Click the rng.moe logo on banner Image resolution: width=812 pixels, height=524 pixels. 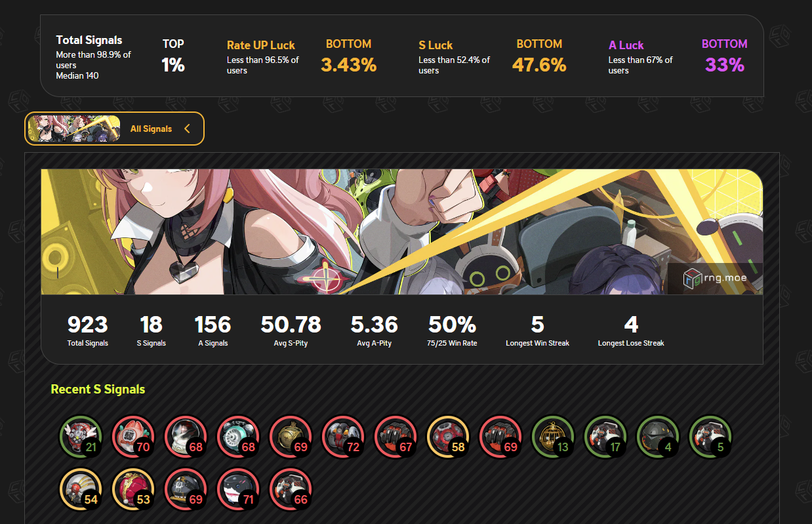click(716, 278)
